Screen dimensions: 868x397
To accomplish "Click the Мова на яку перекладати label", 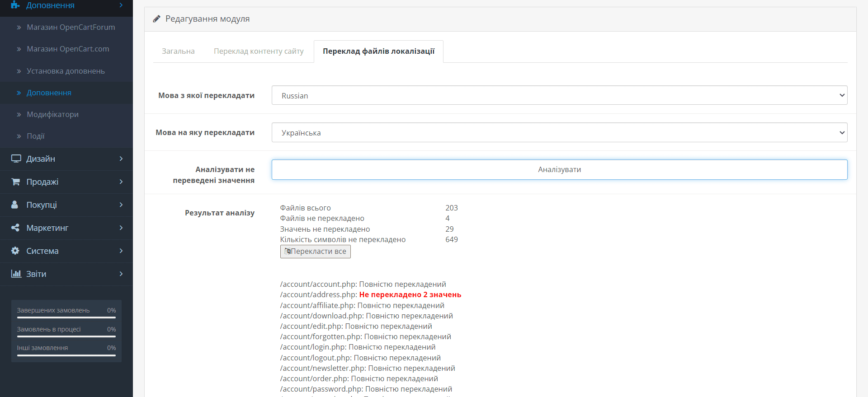I will [x=205, y=132].
